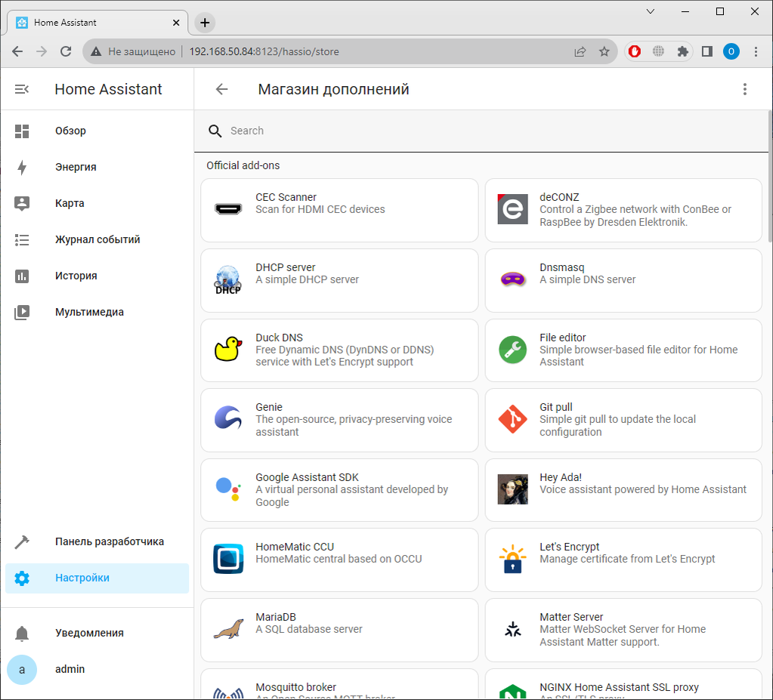Click the Genie add-on icon

coord(228,419)
